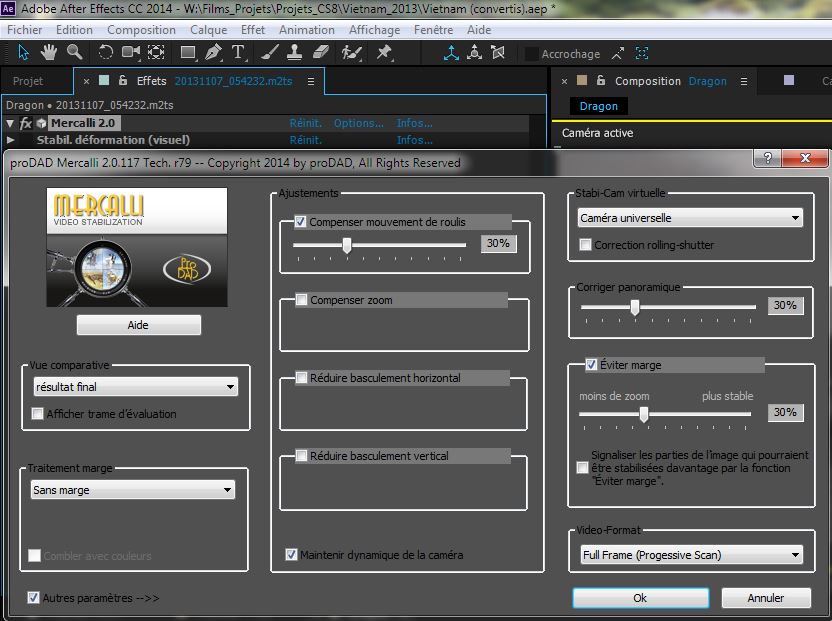Viewport: 832px width, 621px height.
Task: Select the Unified Camera tool
Action: click(x=131, y=53)
